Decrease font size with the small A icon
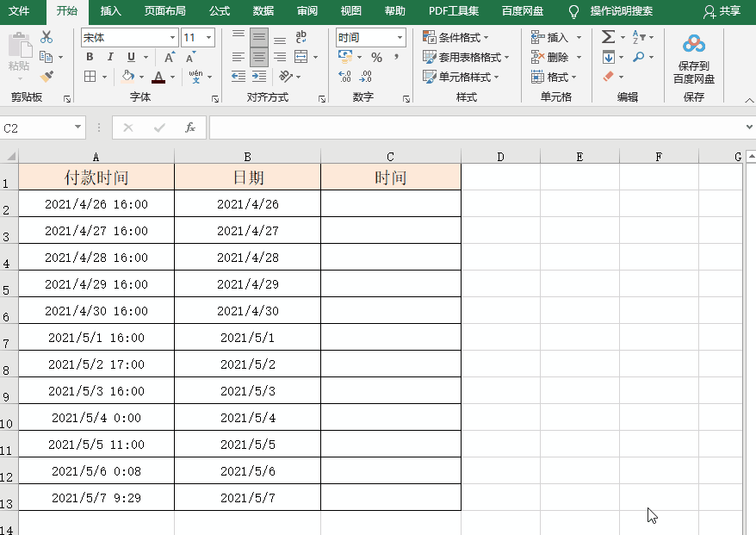Viewport: 756px width, 535px height. 191,57
